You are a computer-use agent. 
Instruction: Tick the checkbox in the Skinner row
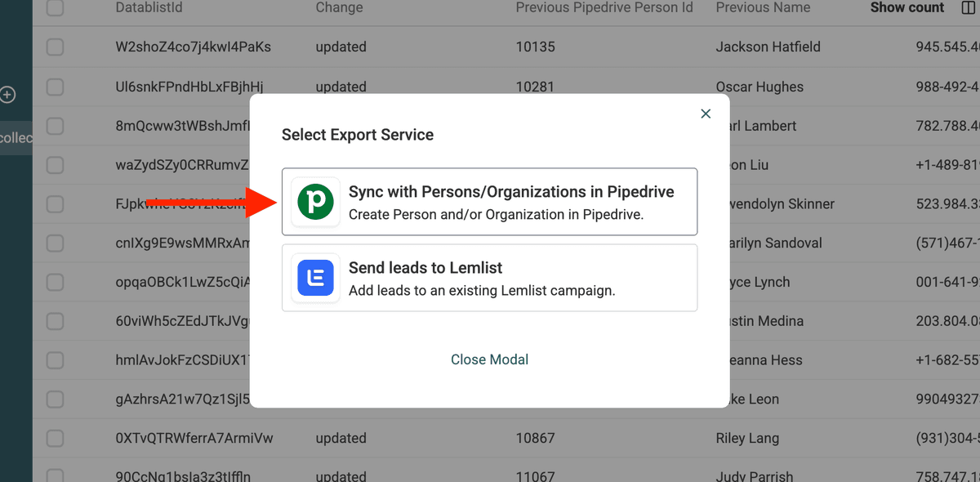click(55, 204)
